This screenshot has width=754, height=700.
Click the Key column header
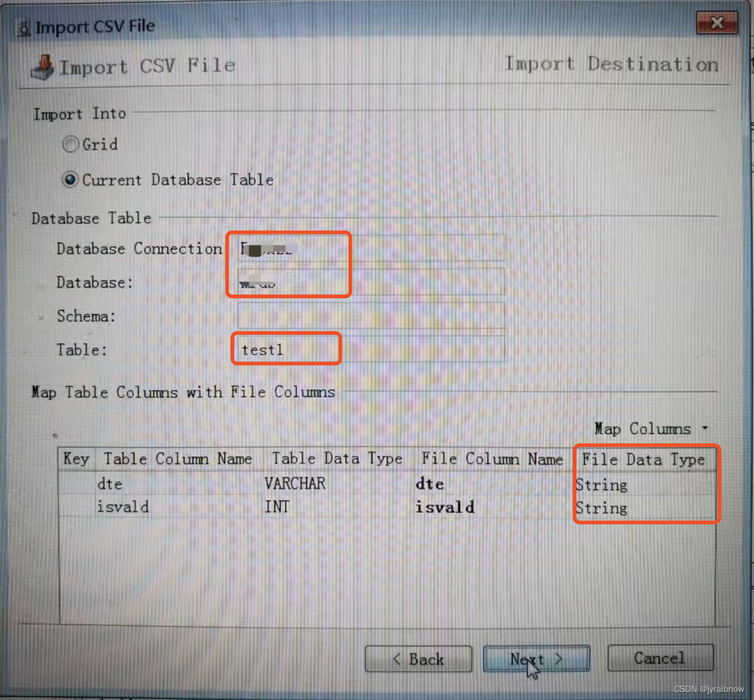point(77,459)
